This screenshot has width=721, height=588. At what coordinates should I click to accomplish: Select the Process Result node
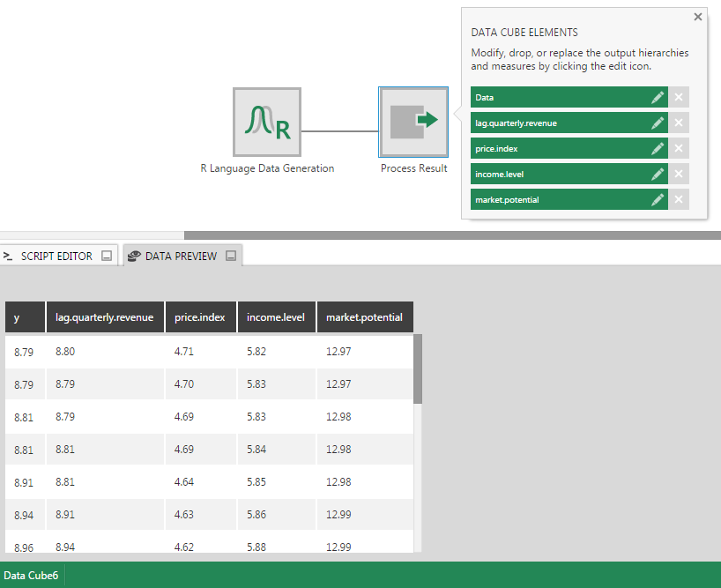[413, 123]
